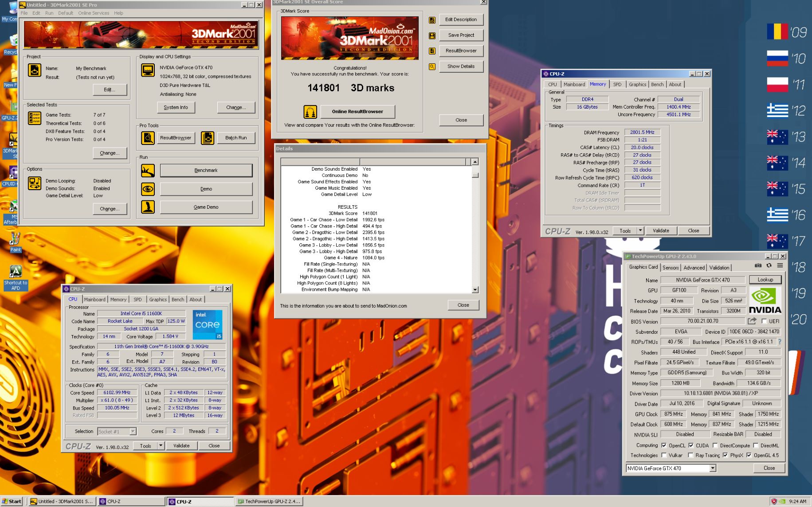Screen dimensions: 812x507
Task: Click the Benchmark runner icon
Action: (x=148, y=170)
